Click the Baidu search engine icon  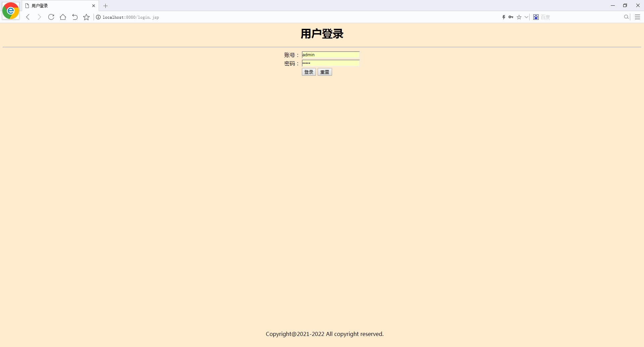536,17
